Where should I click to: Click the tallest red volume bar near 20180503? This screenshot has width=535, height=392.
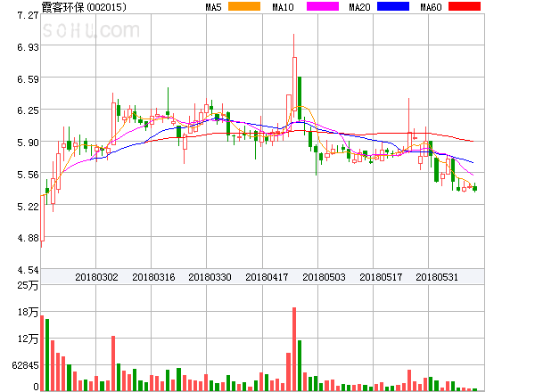(294, 349)
